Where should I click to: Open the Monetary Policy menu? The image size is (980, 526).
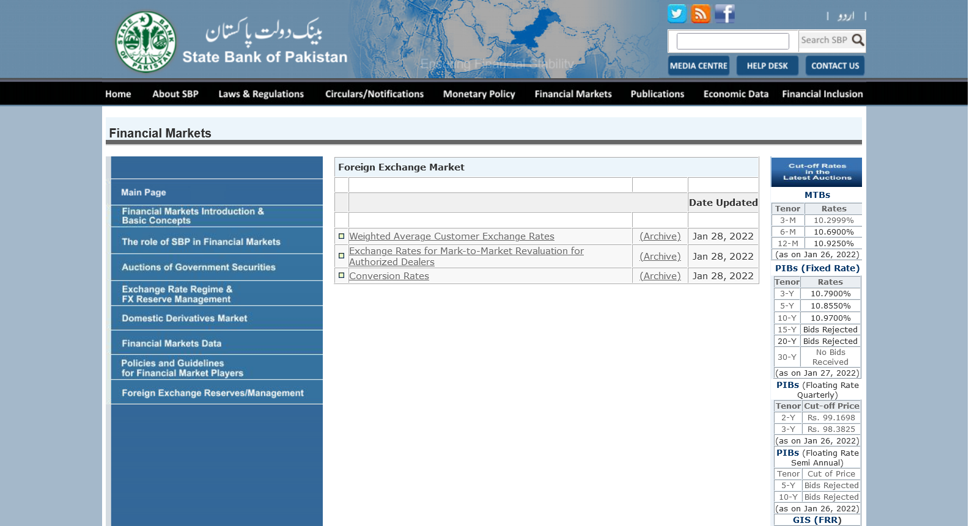point(479,94)
